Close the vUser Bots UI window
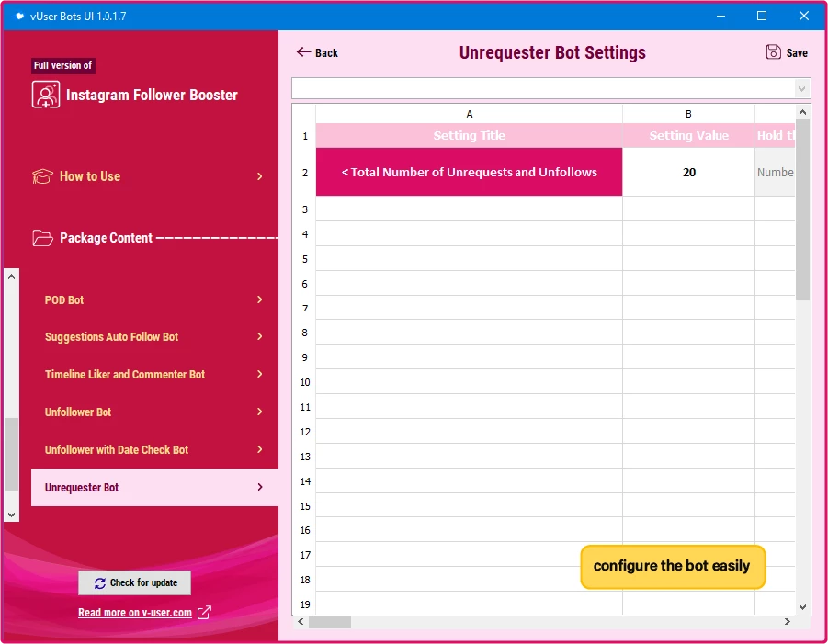828x644 pixels. [x=804, y=16]
